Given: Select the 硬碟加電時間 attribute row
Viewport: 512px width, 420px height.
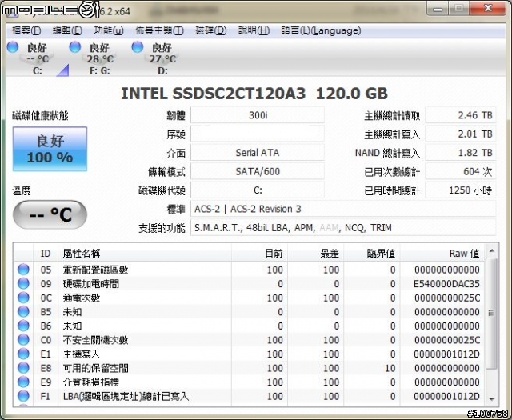Looking at the screenshot, I should click(x=250, y=283).
